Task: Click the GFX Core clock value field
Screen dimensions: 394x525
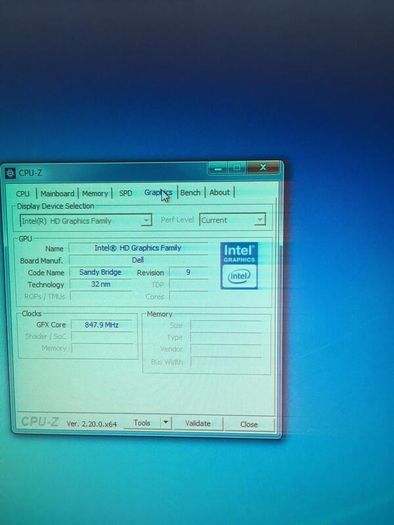Action: (x=101, y=325)
